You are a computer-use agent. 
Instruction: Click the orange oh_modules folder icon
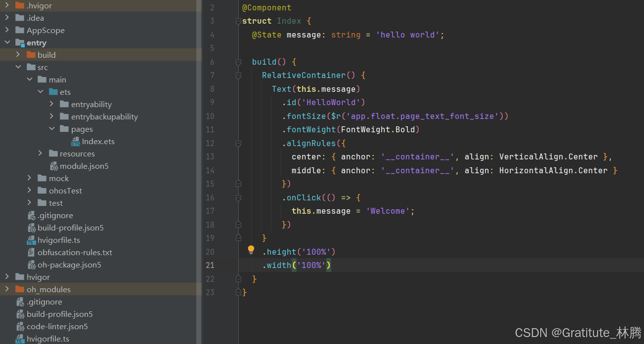pos(20,289)
